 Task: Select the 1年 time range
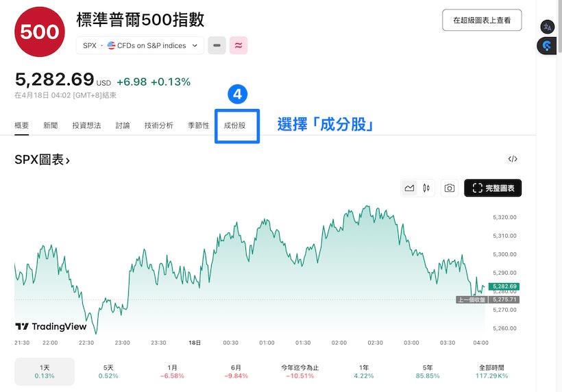tap(364, 371)
